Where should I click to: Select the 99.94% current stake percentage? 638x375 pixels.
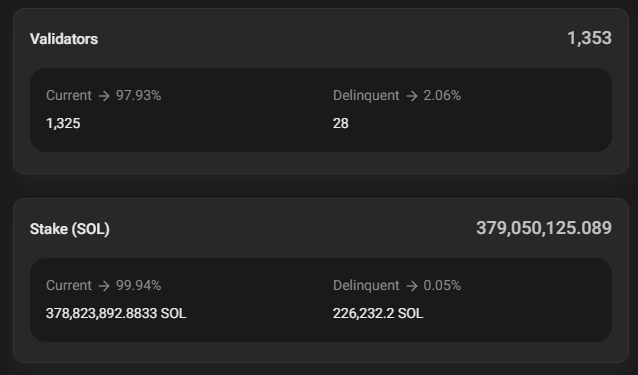[x=139, y=286]
